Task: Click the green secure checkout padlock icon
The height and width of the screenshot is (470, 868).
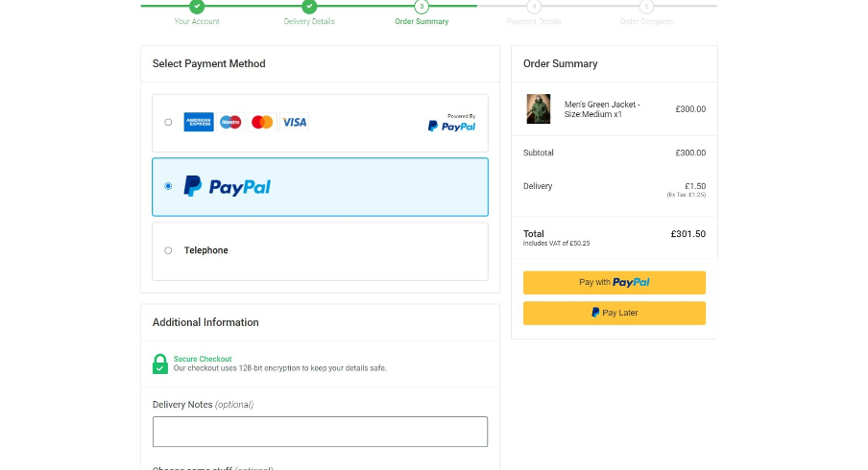Action: coord(160,364)
